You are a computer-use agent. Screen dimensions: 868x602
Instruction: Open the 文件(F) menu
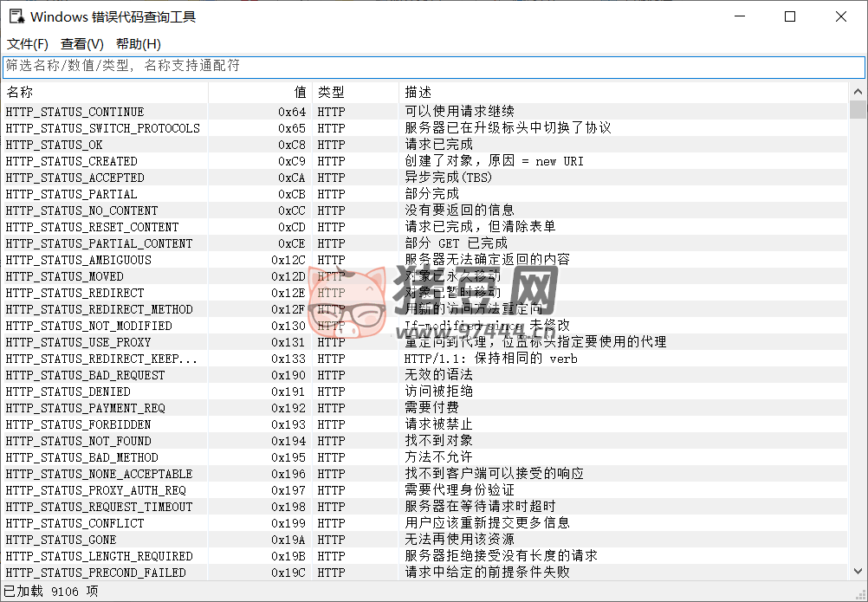[x=27, y=43]
